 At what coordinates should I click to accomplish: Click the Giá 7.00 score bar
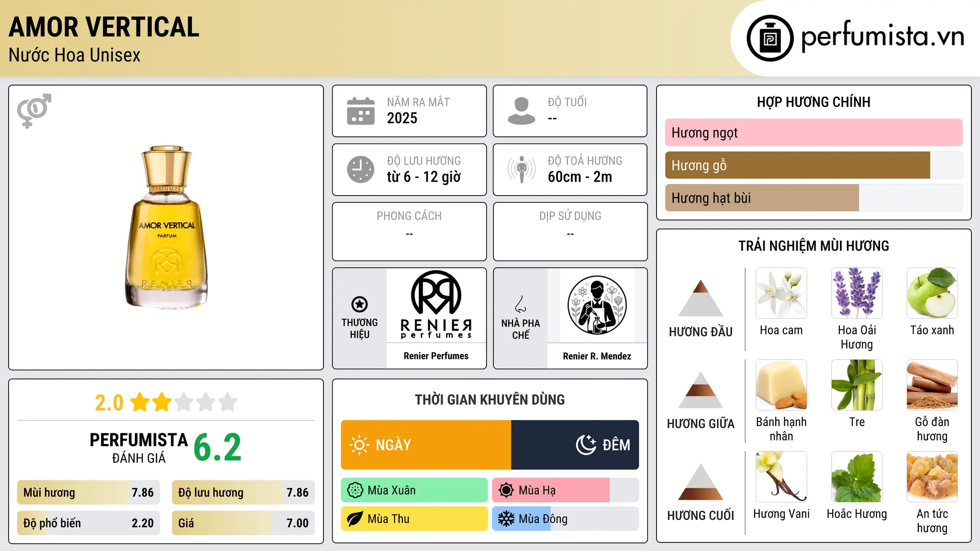(244, 523)
